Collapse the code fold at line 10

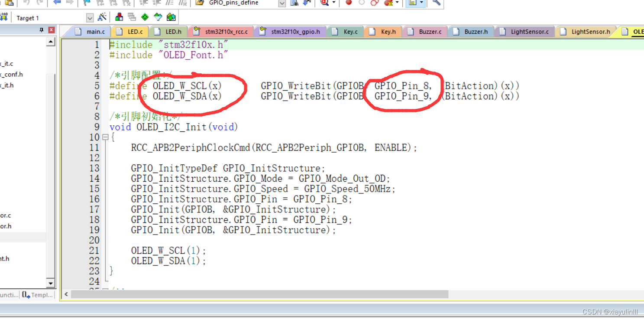click(x=105, y=137)
